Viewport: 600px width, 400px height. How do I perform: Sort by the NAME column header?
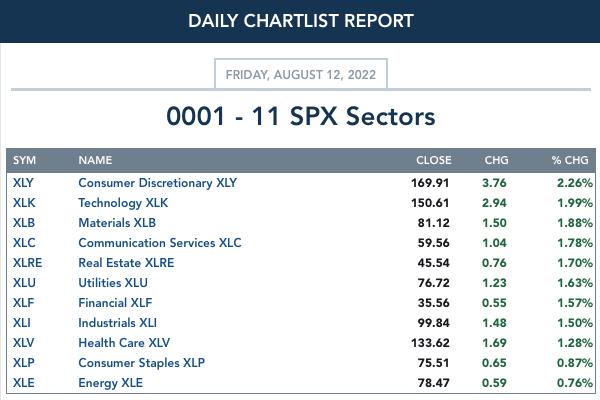point(95,160)
